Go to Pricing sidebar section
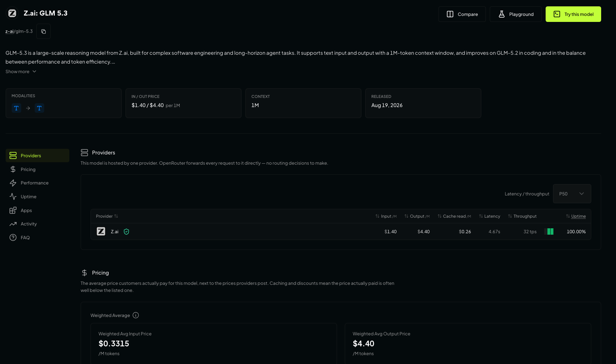The image size is (616, 364). pyautogui.click(x=37, y=169)
